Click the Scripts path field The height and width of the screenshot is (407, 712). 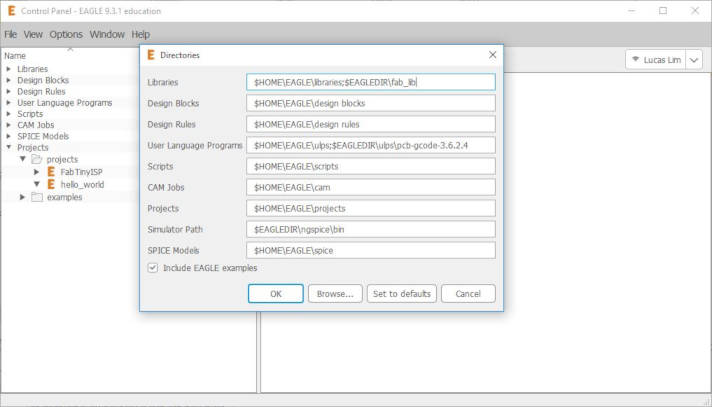click(x=371, y=166)
